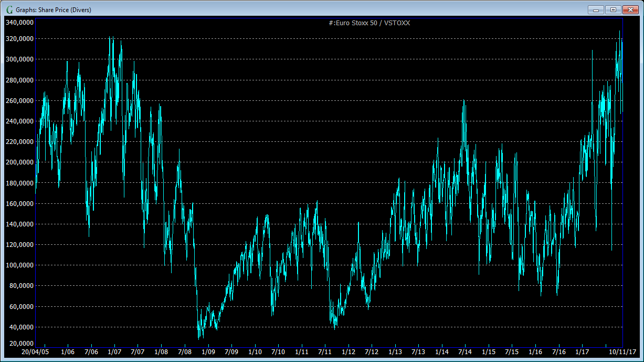Click the 1/09 date axis label
The height and width of the screenshot is (362, 644).
[x=208, y=351]
